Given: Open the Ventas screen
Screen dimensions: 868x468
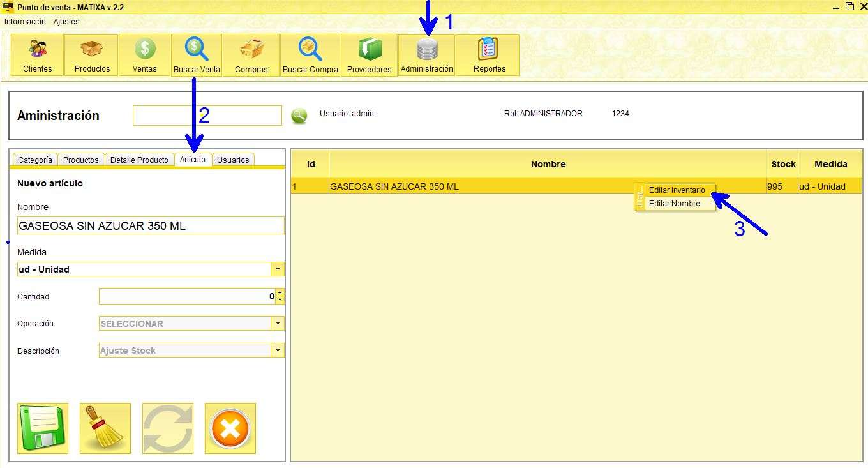Looking at the screenshot, I should (144, 54).
